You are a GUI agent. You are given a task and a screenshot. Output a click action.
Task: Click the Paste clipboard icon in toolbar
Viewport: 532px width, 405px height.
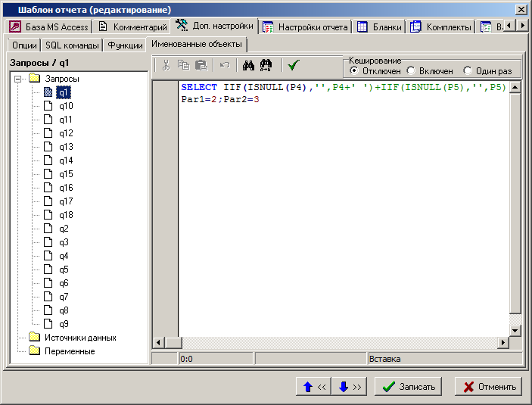click(x=201, y=66)
